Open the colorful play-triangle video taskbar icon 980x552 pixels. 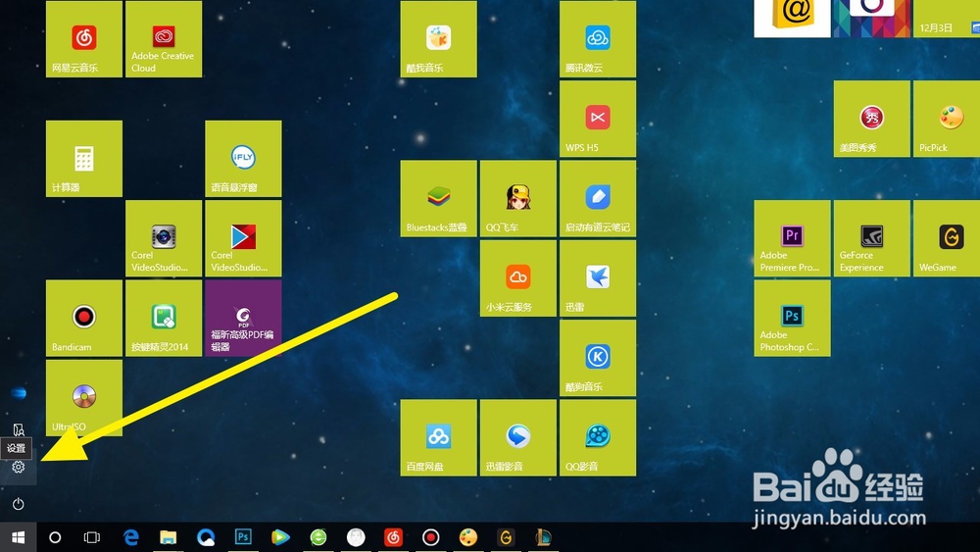[280, 537]
